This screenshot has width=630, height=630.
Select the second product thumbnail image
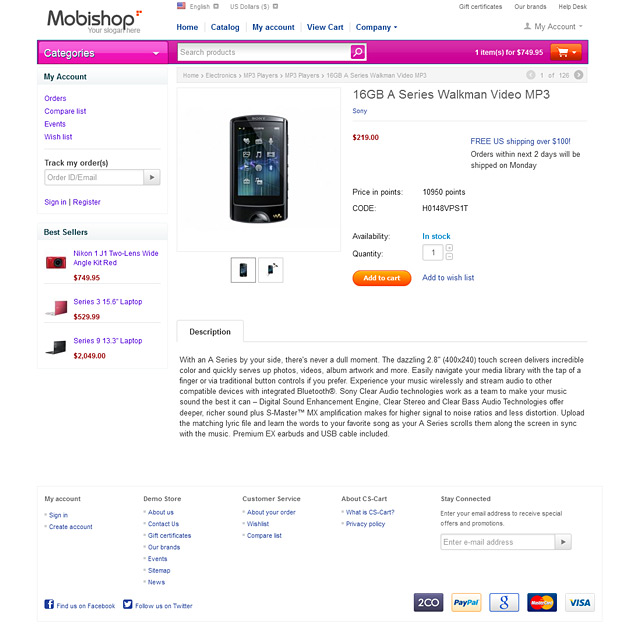(x=271, y=270)
